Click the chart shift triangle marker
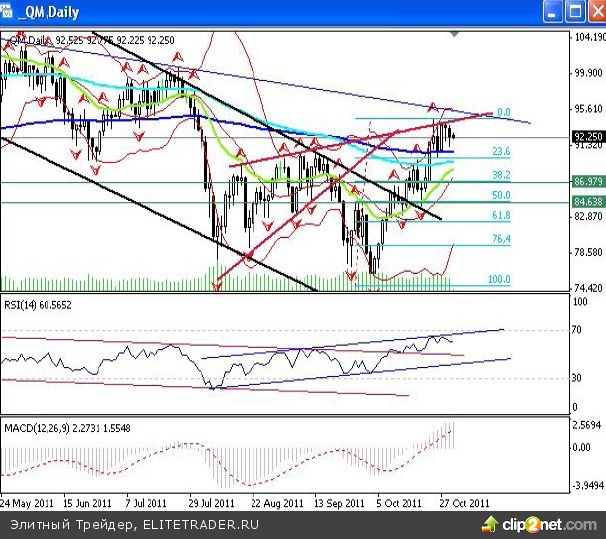Image resolution: width=606 pixels, height=539 pixels. 456,35
